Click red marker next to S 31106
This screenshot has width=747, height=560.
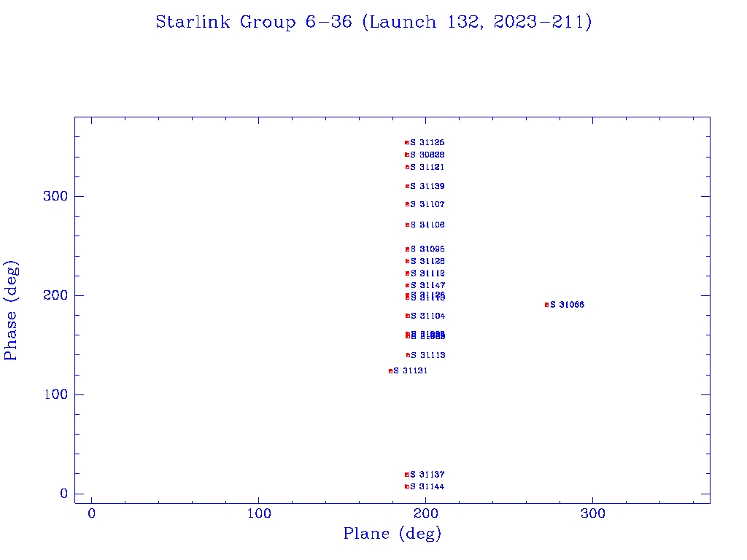coord(407,225)
